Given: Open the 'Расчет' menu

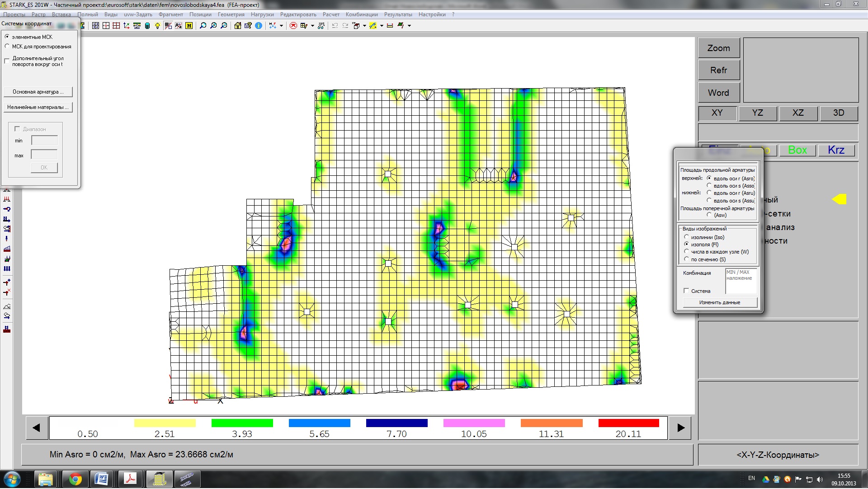Looking at the screenshot, I should pos(331,14).
